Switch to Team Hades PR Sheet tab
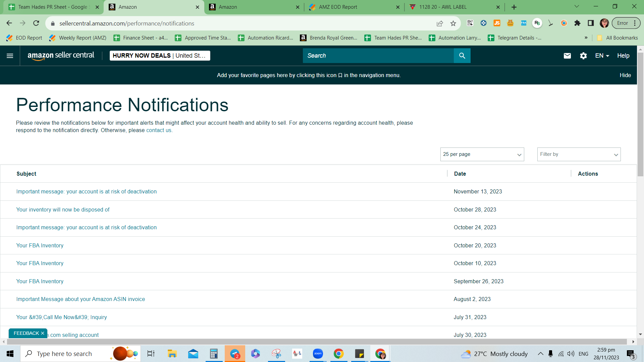Screen dimensions: 644x362 53,7
